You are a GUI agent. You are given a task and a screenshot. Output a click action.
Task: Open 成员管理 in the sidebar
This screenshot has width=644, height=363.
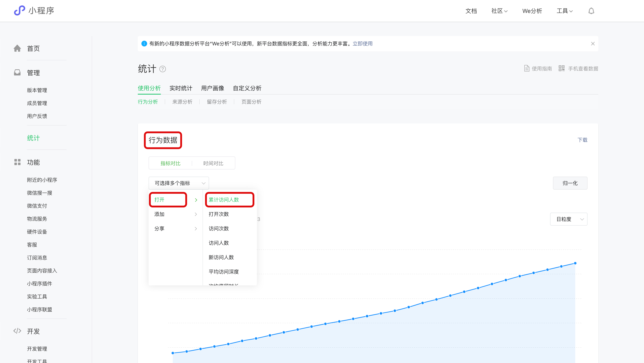37,103
